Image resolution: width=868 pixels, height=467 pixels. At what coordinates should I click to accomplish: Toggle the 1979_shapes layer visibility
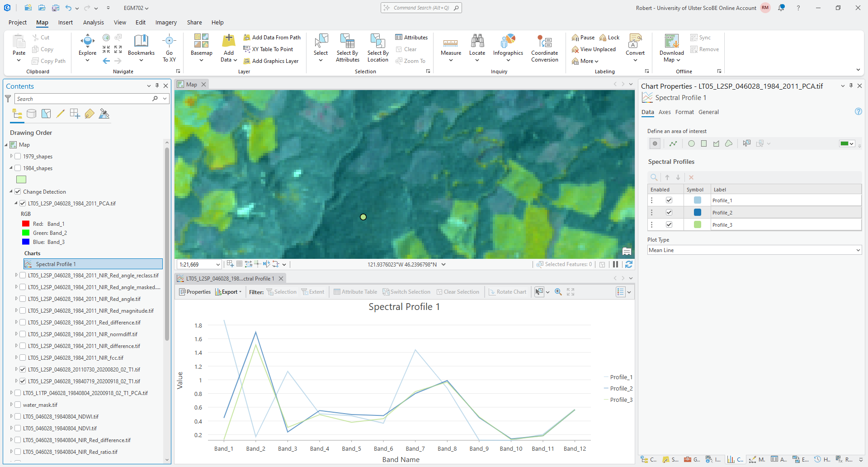pyautogui.click(x=18, y=157)
